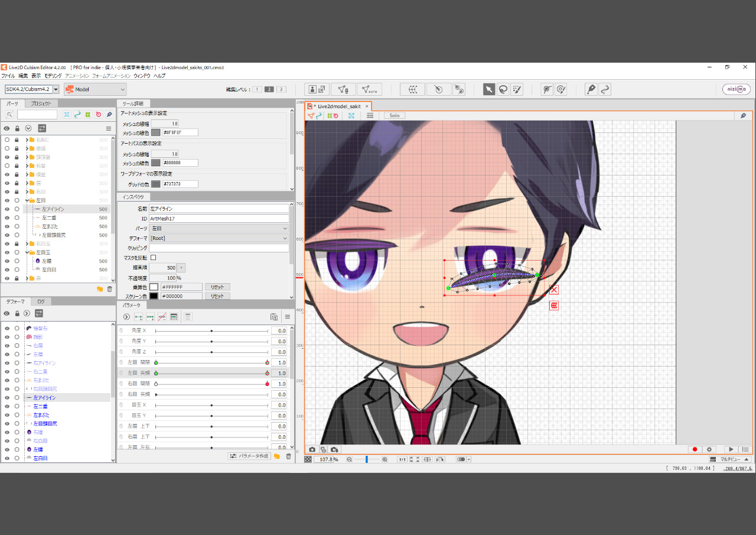Click the Add two keys parameter icon
The height and width of the screenshot is (535, 756).
[x=138, y=317]
